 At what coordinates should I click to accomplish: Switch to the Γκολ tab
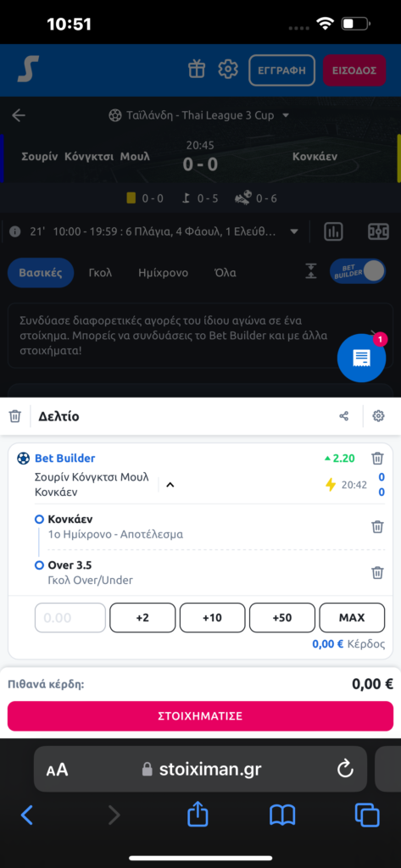click(100, 273)
